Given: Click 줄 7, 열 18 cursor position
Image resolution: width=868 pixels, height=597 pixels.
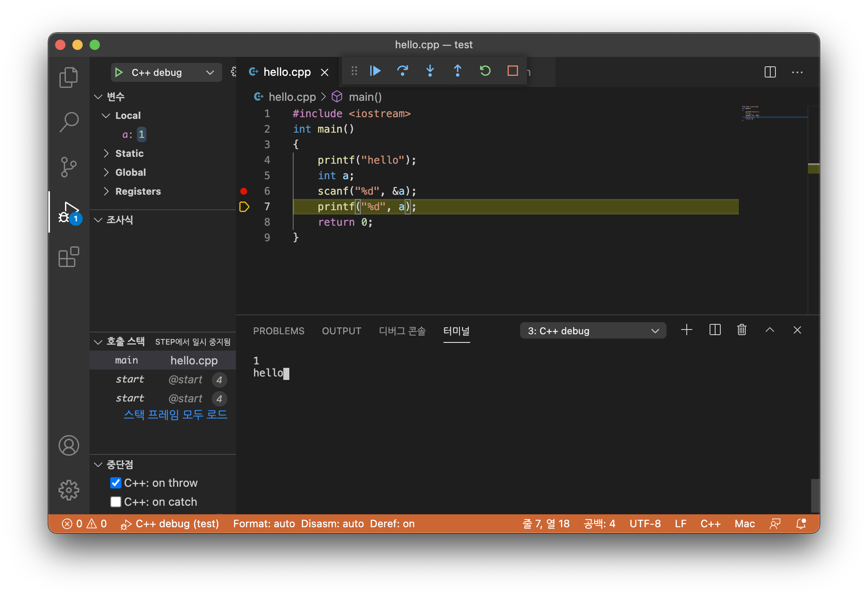Looking at the screenshot, I should coord(546,524).
